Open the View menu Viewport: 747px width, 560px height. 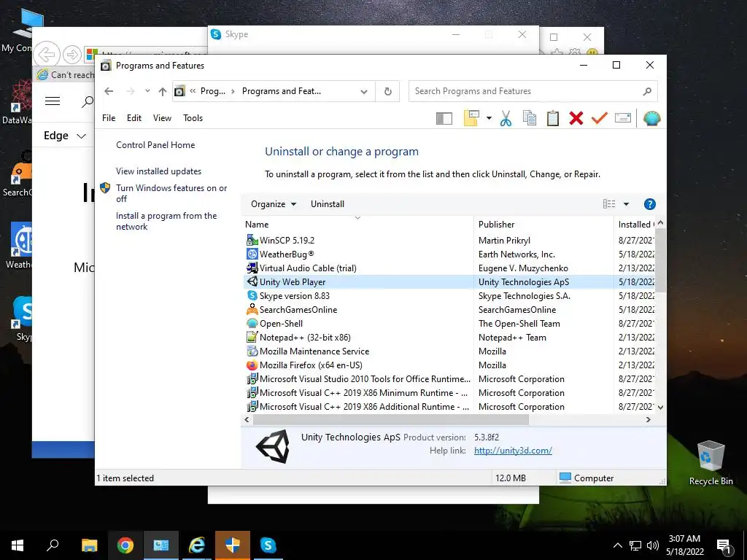(x=162, y=118)
